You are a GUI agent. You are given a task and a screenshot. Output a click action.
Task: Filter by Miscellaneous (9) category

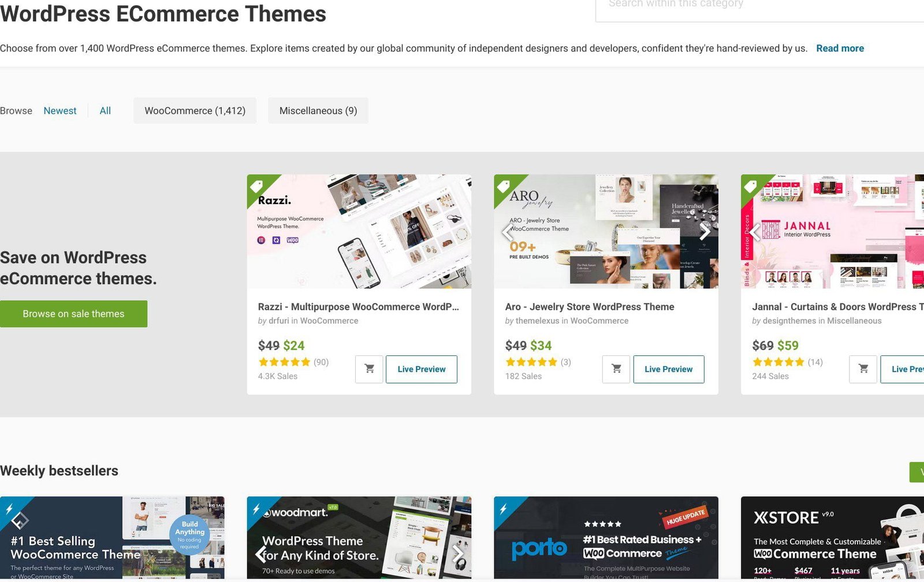coord(318,110)
